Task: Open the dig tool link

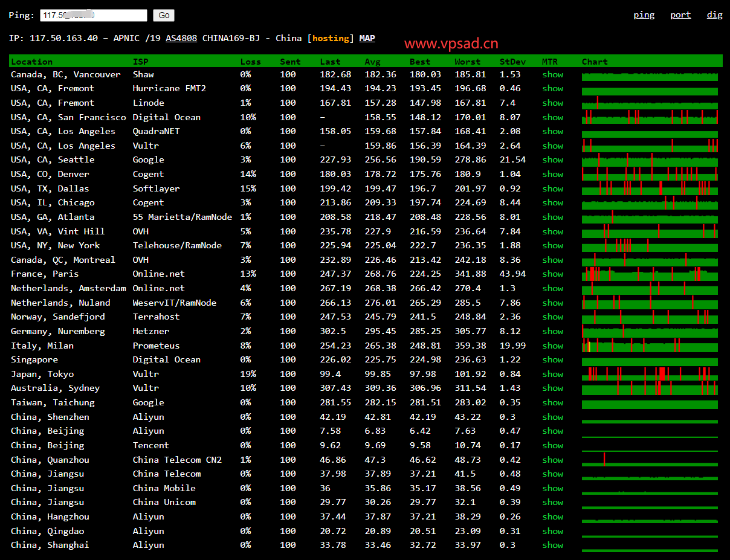Action: point(715,15)
